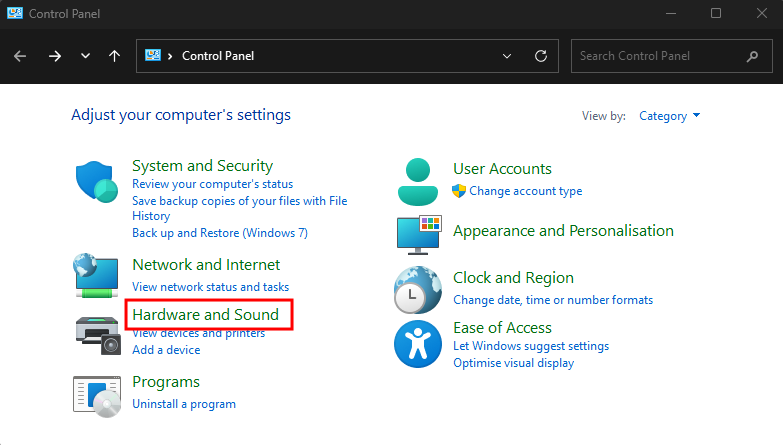Image resolution: width=783 pixels, height=445 pixels.
Task: Click the Clock and Region icon
Action: pos(418,290)
